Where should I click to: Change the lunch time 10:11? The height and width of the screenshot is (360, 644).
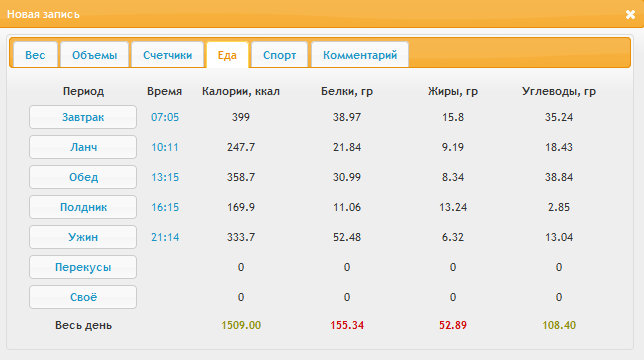tap(165, 147)
